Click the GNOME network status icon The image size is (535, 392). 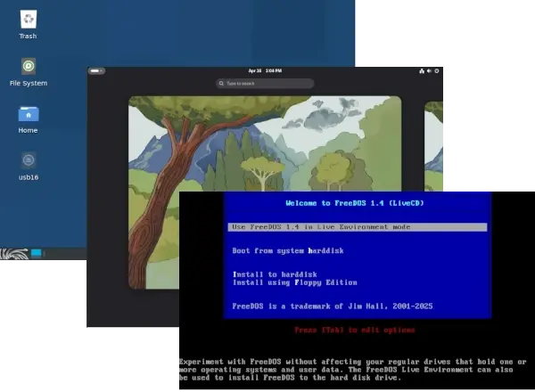tap(422, 71)
